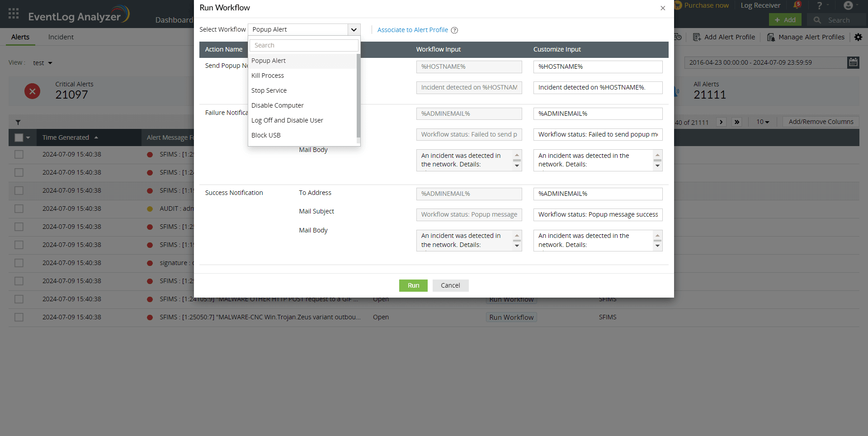Open the test view dropdown
Viewport: 868px width, 436px height.
pyautogui.click(x=42, y=62)
